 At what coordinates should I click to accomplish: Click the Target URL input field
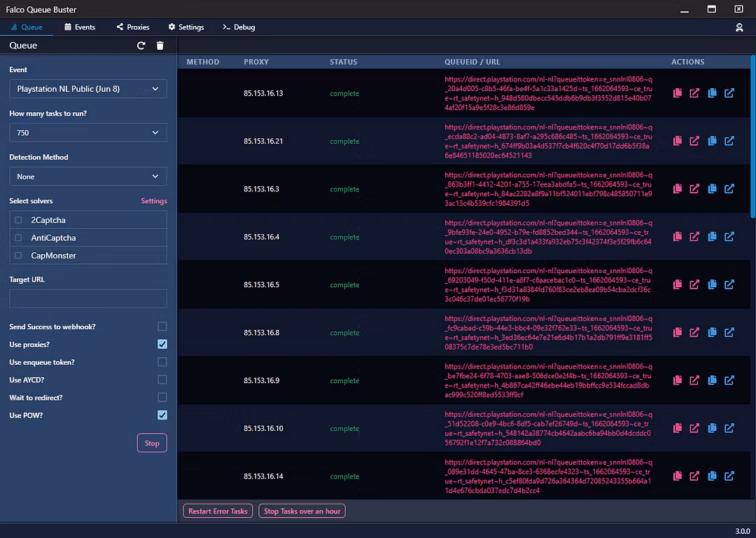click(x=88, y=299)
